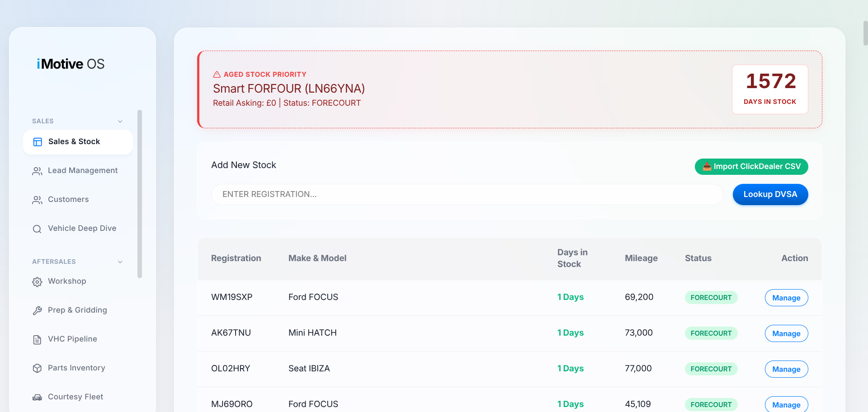Click the Mileage column header

pos(641,258)
